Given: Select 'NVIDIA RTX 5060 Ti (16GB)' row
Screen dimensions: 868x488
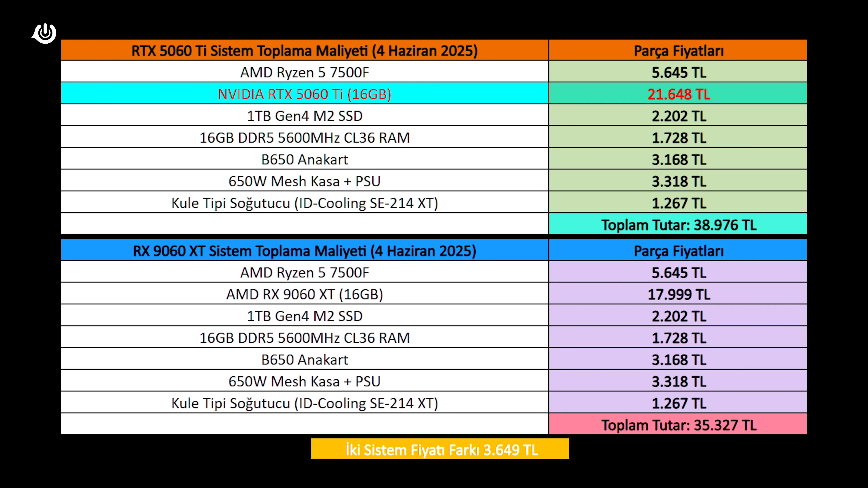Looking at the screenshot, I should click(x=305, y=93).
